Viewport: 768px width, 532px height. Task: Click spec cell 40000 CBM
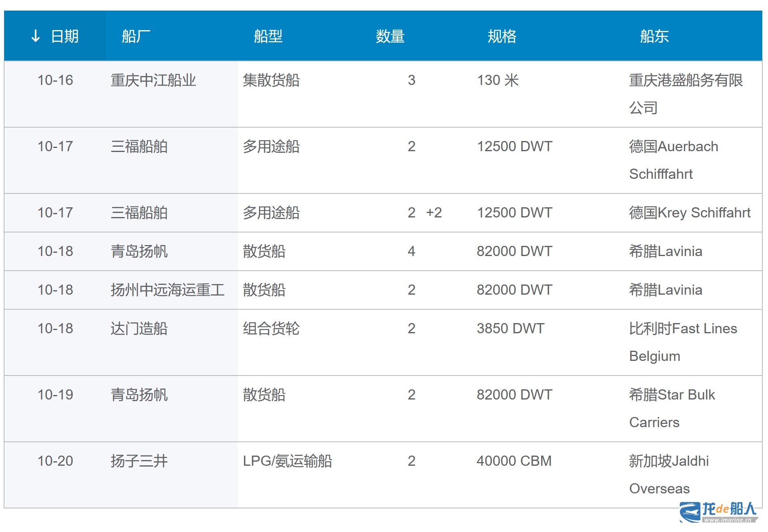tap(514, 461)
